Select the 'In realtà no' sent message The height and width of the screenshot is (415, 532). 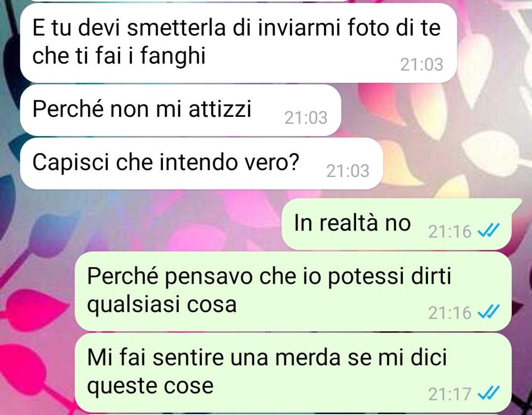point(397,224)
